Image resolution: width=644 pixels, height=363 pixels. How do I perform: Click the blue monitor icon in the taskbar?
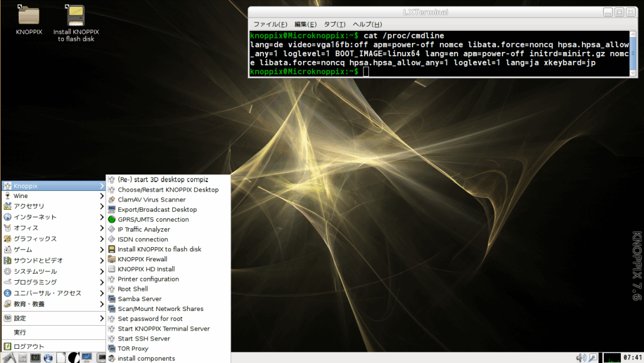(x=86, y=358)
